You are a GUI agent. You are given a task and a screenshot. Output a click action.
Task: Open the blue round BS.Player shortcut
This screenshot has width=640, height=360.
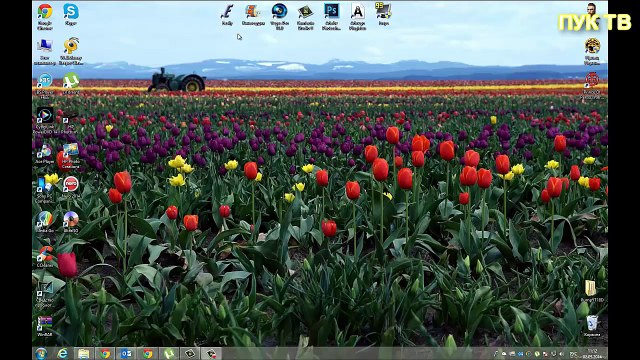44,85
